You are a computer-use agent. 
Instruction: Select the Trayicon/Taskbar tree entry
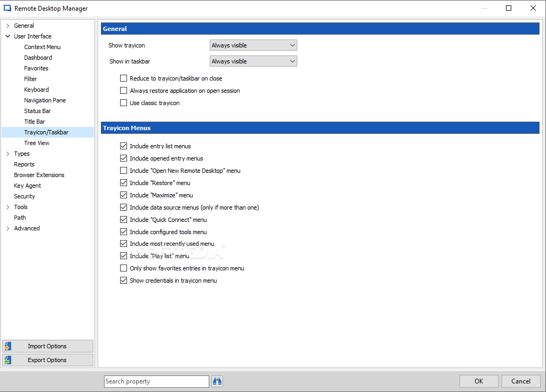[x=48, y=132]
